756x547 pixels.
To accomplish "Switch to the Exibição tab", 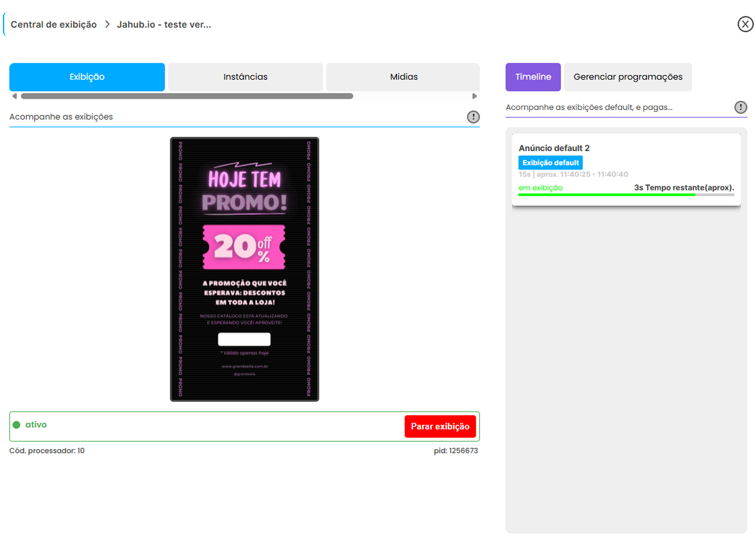I will (87, 77).
